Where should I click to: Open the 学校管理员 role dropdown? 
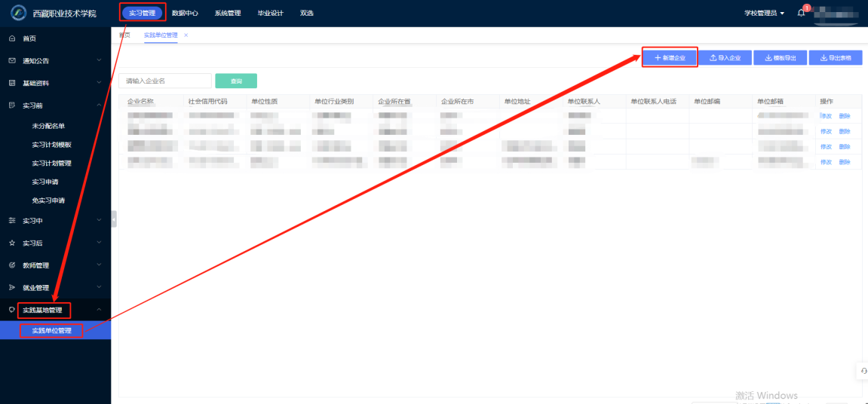764,13
